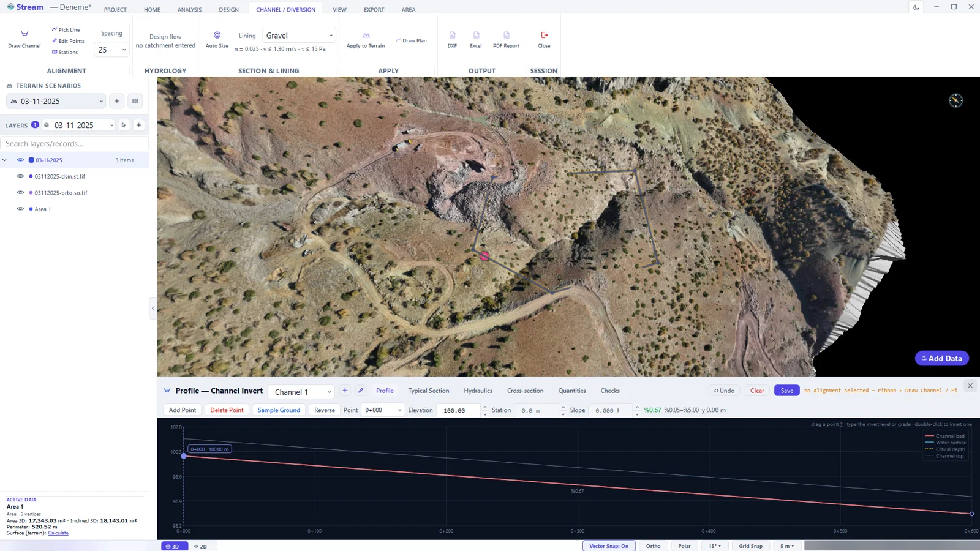The width and height of the screenshot is (980, 551).
Task: Click the color dot of 03112025-orto.so.tif
Action: [x=31, y=193]
